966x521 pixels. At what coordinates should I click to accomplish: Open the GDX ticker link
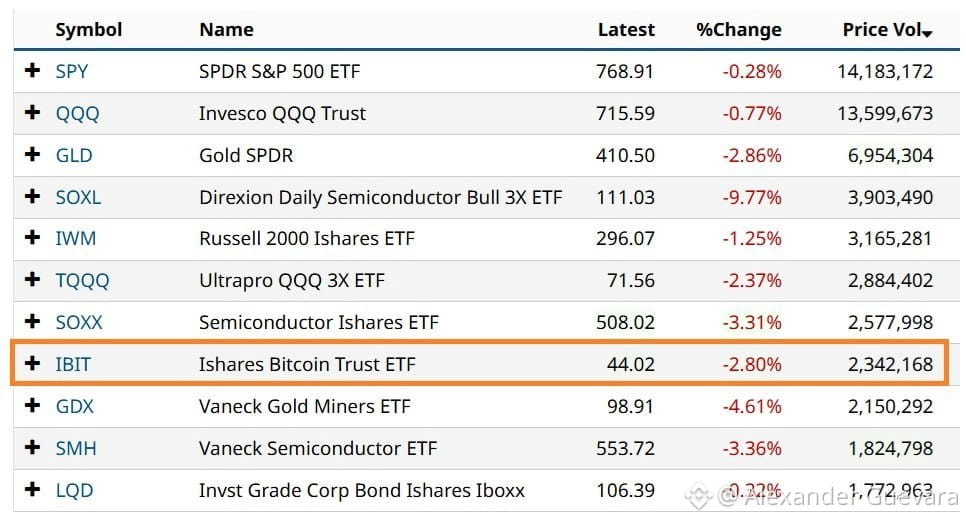[x=75, y=406]
